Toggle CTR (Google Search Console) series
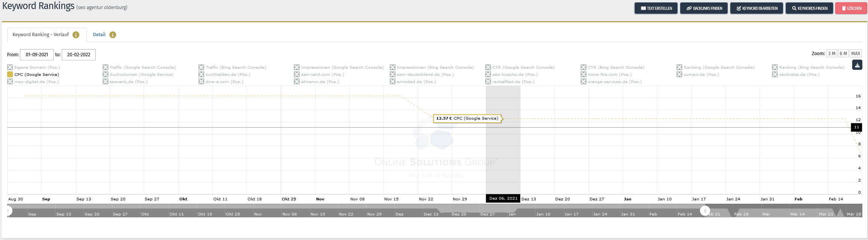The image size is (868, 240). point(520,68)
